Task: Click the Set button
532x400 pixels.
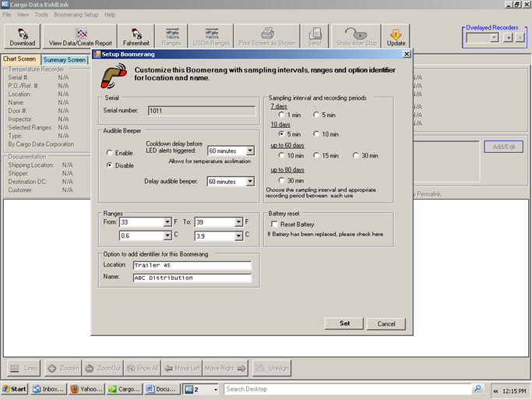Action: click(344, 324)
